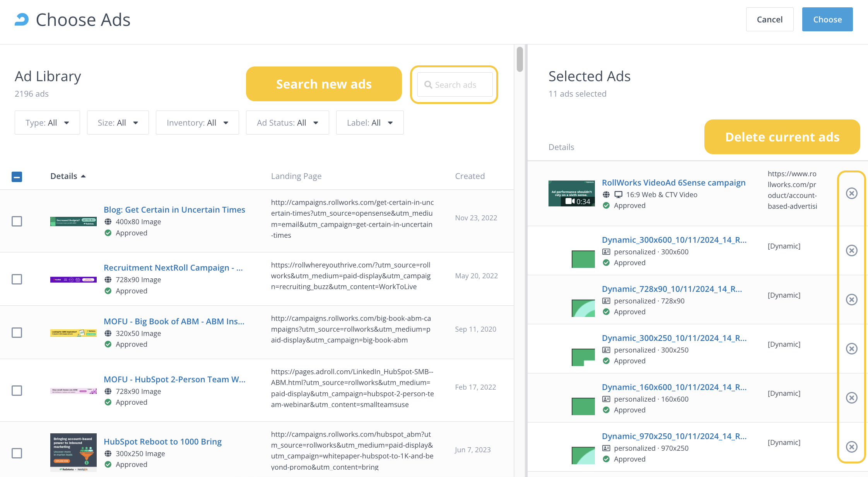The height and width of the screenshot is (477, 868).
Task: Remove Dynamic_970x250 ad with X icon
Action: 851,447
